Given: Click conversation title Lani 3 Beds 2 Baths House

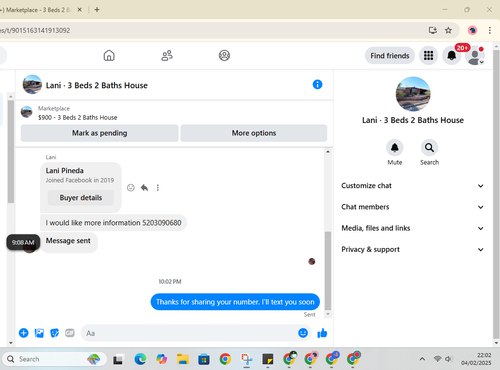Looking at the screenshot, I should [97, 85].
